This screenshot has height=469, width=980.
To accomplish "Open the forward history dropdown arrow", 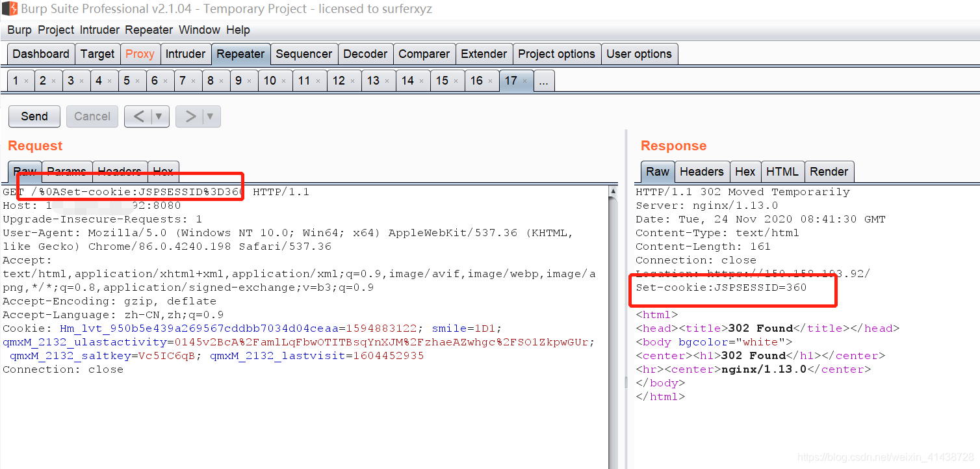I will click(x=211, y=116).
